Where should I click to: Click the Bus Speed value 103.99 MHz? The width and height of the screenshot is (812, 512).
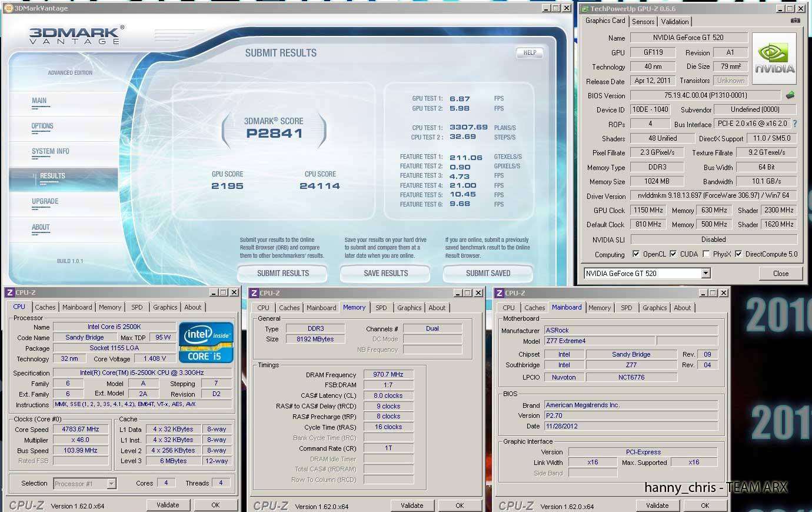[x=81, y=450]
